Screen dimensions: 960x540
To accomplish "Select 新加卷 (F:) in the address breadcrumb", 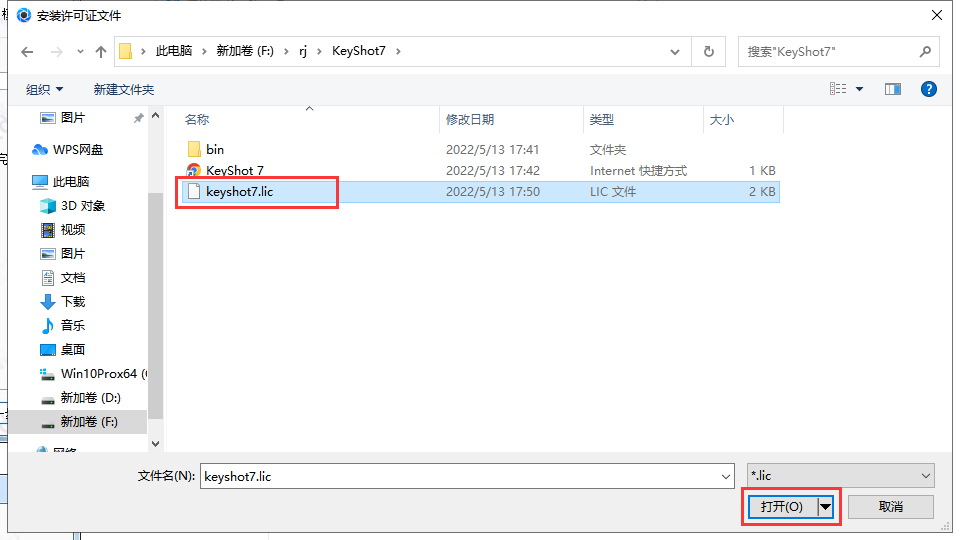I will click(x=245, y=51).
